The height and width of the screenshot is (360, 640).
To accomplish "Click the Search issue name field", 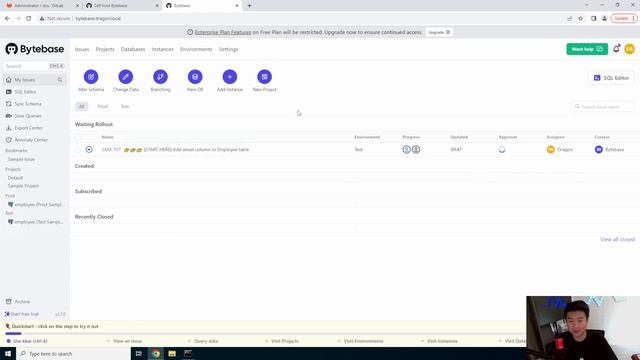I will tap(603, 107).
